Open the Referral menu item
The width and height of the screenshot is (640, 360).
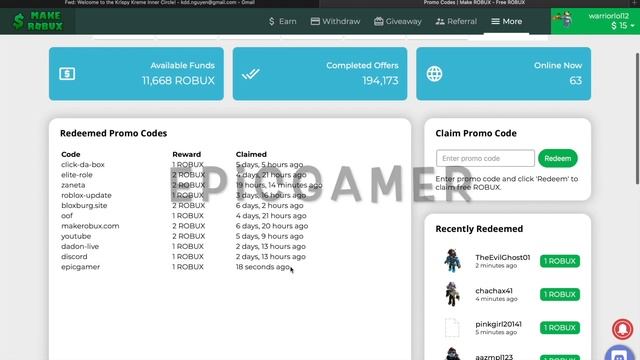456,21
